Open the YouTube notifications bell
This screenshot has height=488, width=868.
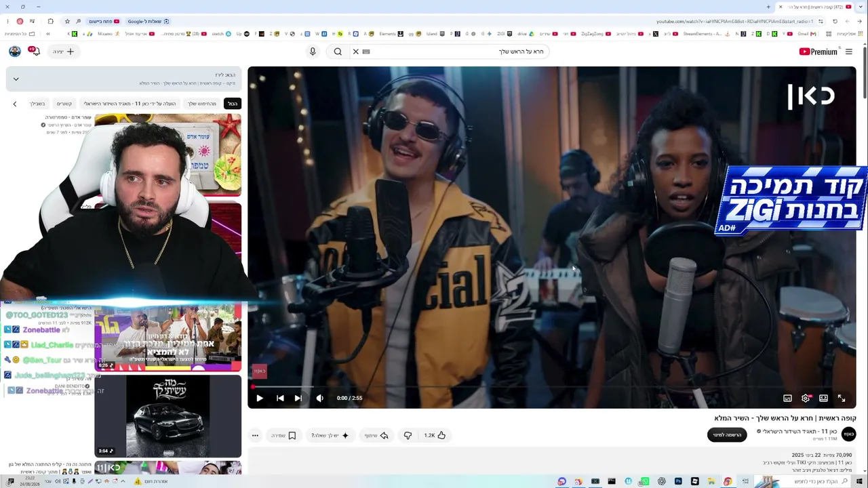(35, 52)
